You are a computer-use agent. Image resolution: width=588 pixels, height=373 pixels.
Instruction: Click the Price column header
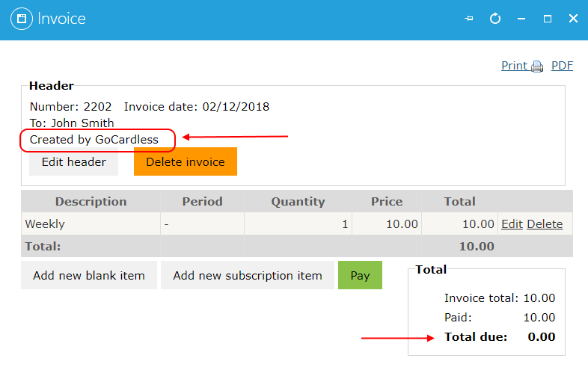387,202
